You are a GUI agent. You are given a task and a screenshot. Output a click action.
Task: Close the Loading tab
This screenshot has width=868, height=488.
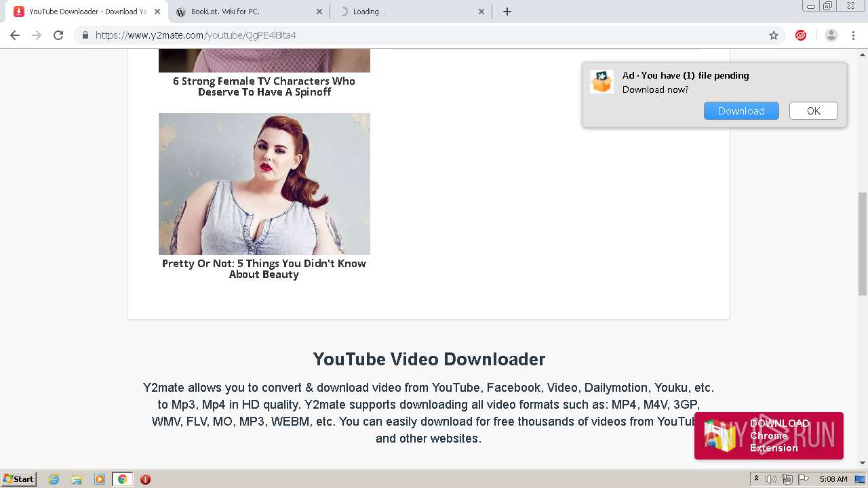point(481,12)
